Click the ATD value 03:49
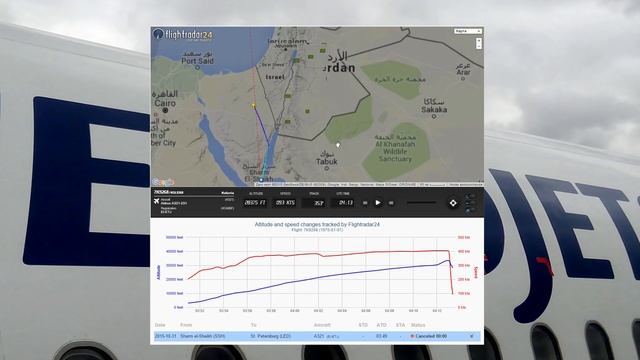The image size is (640, 360). click(x=381, y=336)
